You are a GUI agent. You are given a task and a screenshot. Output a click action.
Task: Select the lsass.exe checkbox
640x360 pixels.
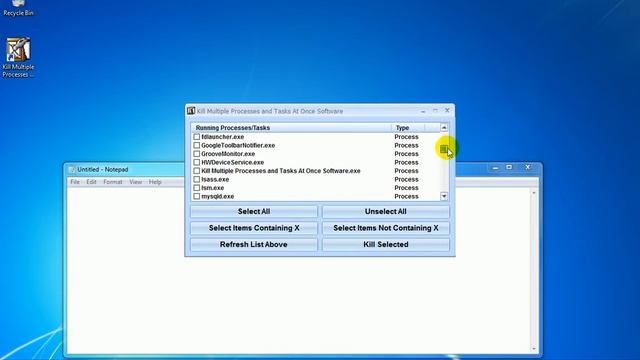point(197,179)
